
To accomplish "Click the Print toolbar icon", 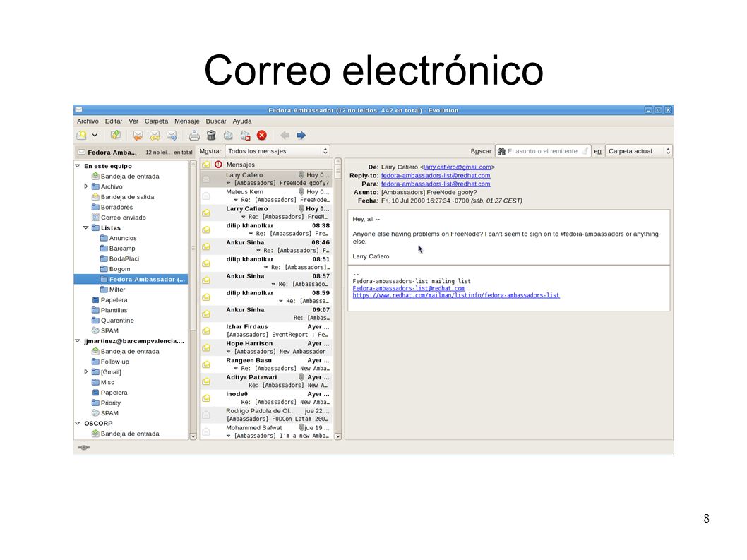I will [194, 136].
